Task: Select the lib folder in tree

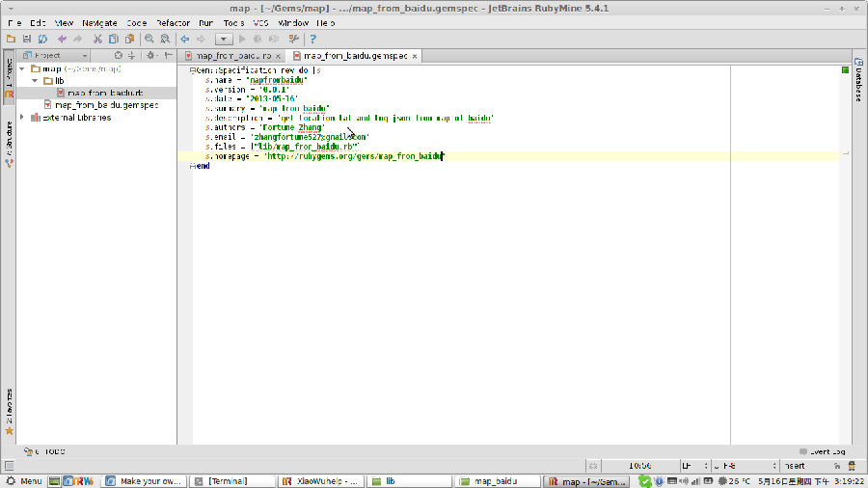Action: (59, 81)
